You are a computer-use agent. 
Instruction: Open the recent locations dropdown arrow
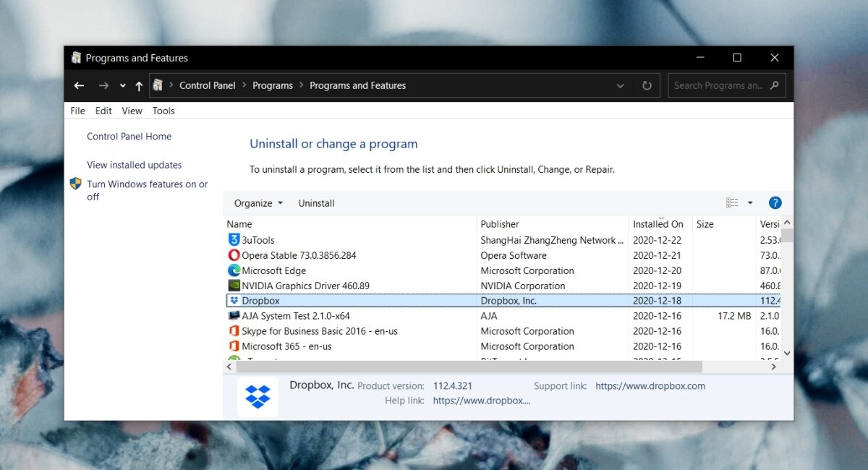123,86
